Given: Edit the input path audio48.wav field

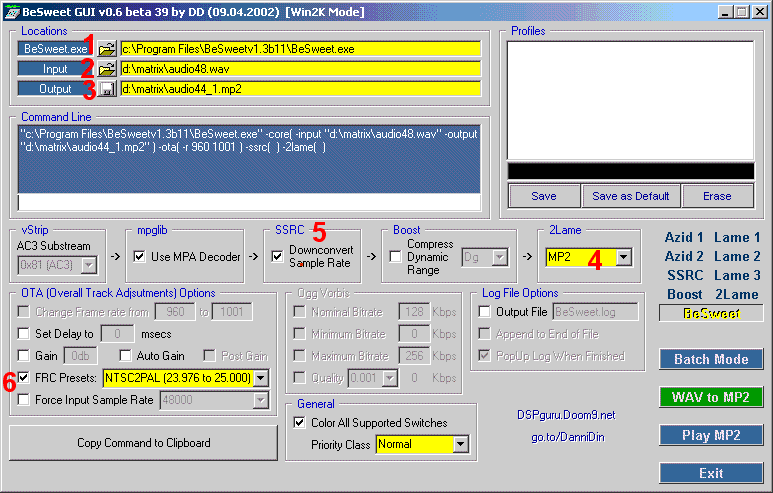Looking at the screenshot, I should pyautogui.click(x=300, y=69).
